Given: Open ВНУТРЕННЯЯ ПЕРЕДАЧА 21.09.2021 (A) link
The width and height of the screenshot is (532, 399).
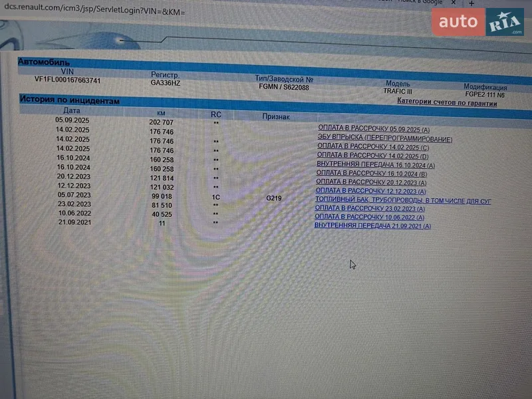Looking at the screenshot, I should click(372, 225).
